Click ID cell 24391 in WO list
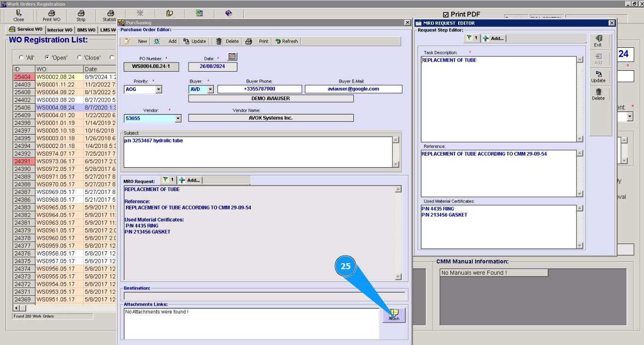The image size is (644, 345). coord(24,161)
